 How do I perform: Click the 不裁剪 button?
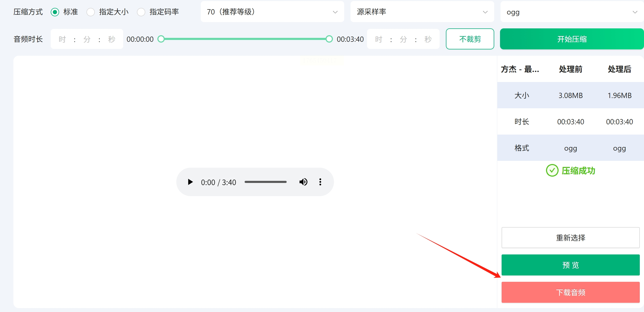(470, 39)
